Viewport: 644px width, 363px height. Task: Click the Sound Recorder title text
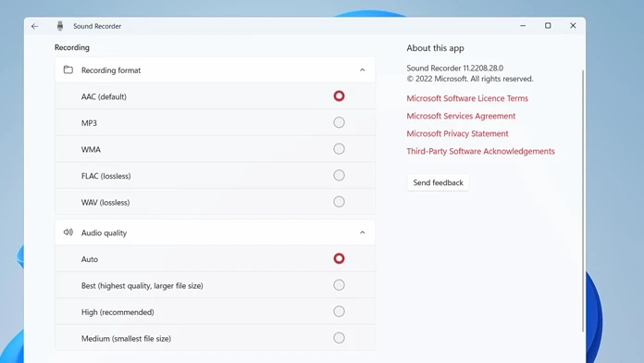coord(97,26)
